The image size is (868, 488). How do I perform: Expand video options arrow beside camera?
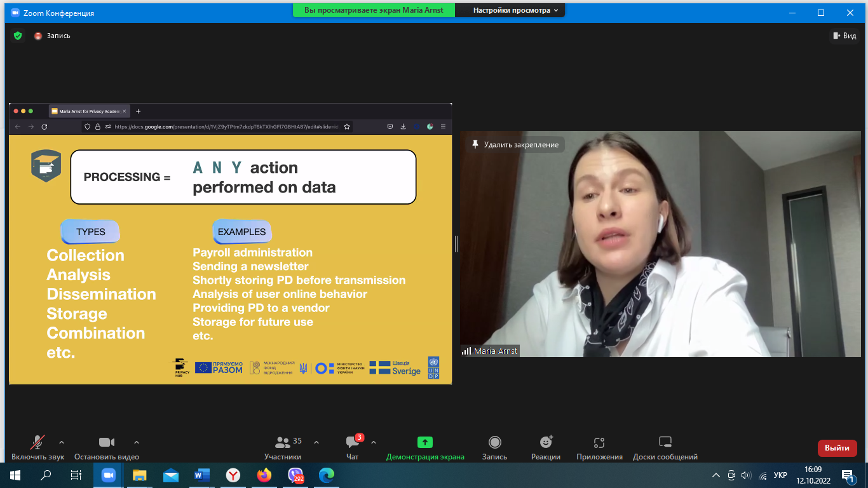click(x=137, y=442)
